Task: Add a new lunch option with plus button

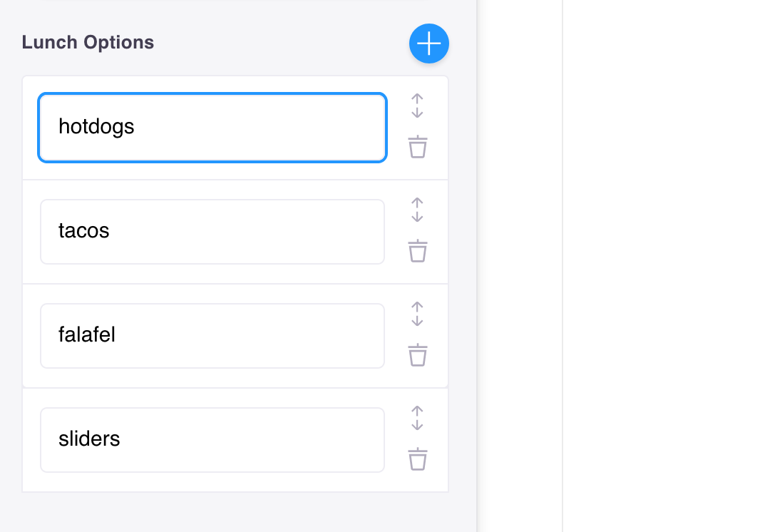Action: 428,44
